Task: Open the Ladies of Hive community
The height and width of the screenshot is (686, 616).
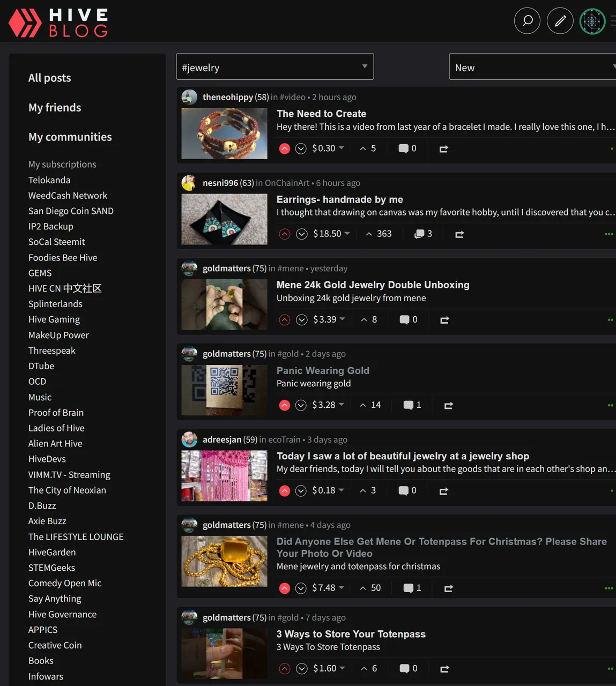Action: (56, 428)
